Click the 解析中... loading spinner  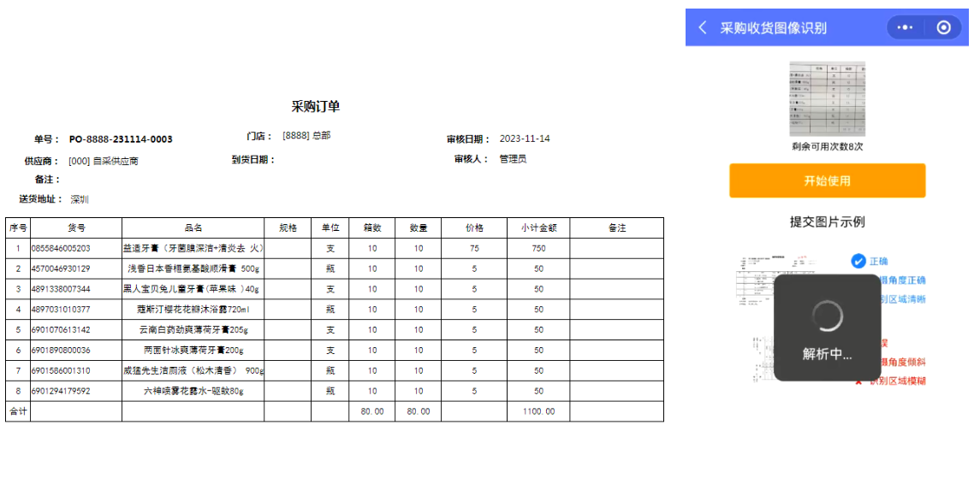coord(827,316)
